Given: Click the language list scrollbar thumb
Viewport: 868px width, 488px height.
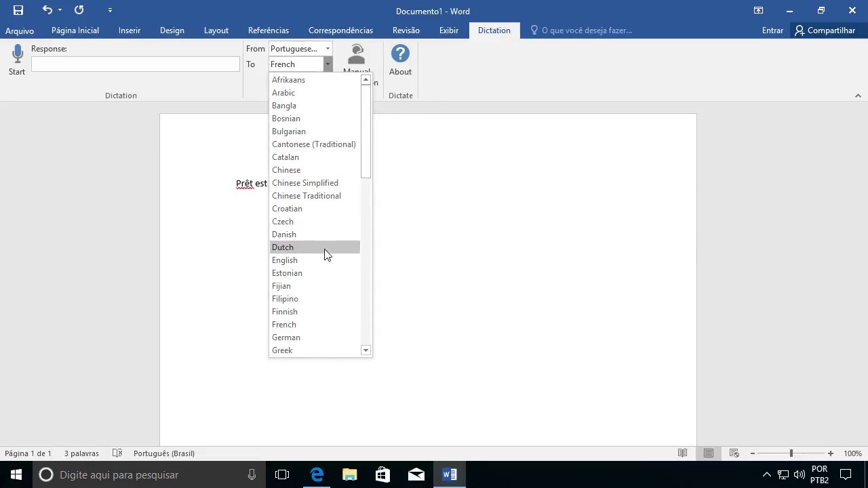Looking at the screenshot, I should click(366, 131).
